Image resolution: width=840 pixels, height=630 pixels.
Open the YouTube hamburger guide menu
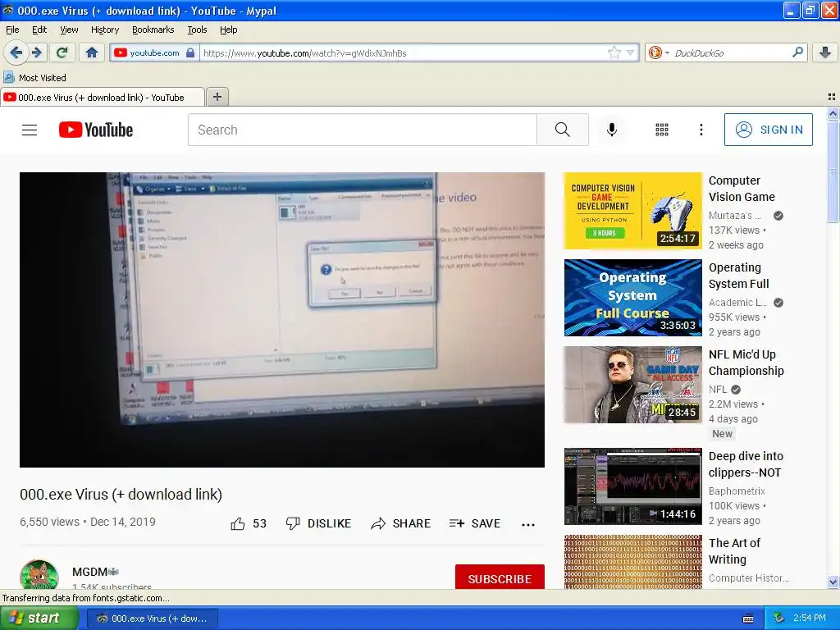[30, 130]
